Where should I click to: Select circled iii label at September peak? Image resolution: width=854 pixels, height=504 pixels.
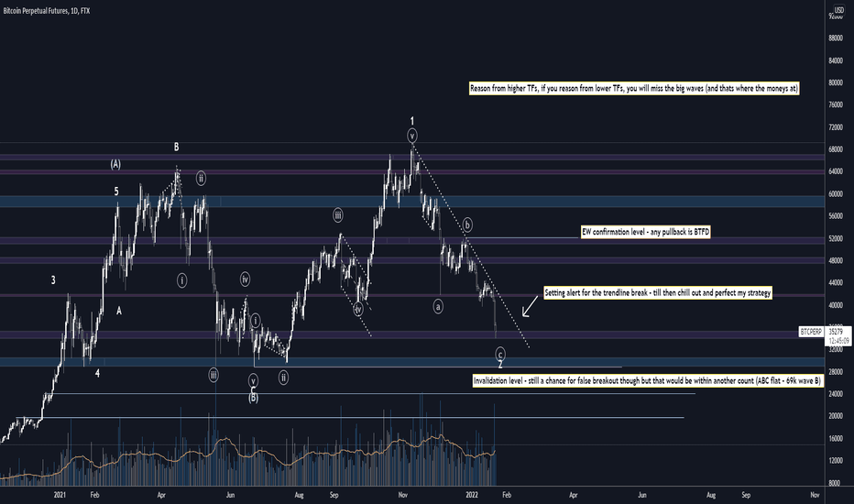point(338,215)
